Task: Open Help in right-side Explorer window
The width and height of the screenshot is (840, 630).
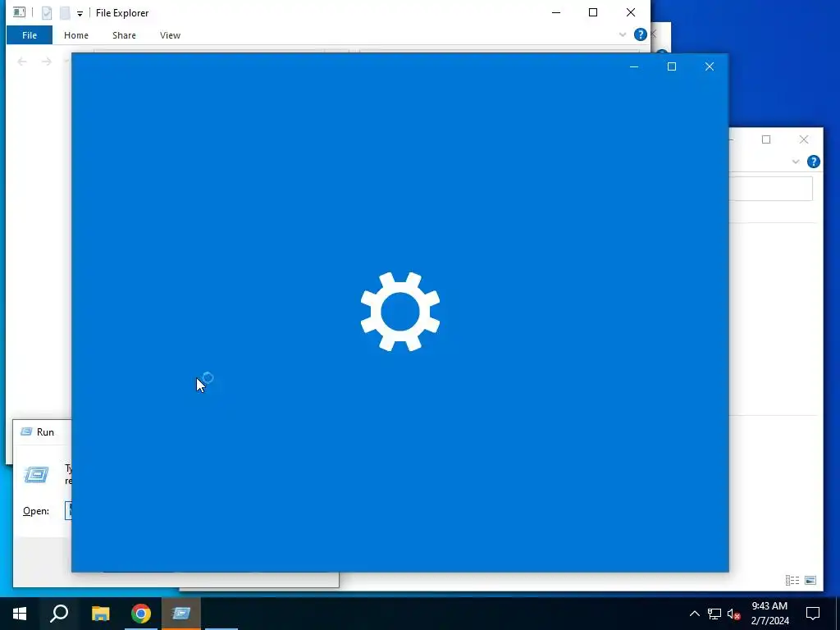Action: click(x=813, y=162)
